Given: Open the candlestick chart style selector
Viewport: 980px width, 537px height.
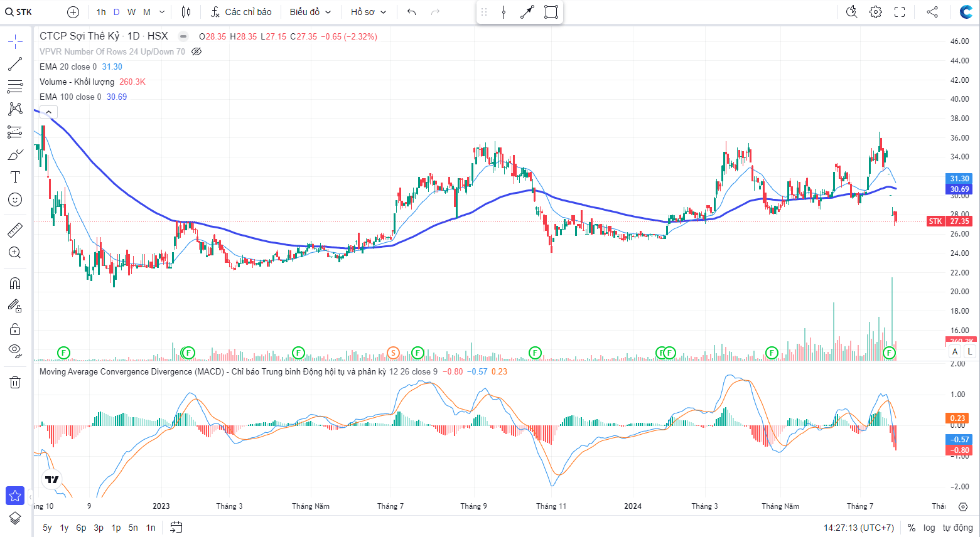Looking at the screenshot, I should coord(186,12).
